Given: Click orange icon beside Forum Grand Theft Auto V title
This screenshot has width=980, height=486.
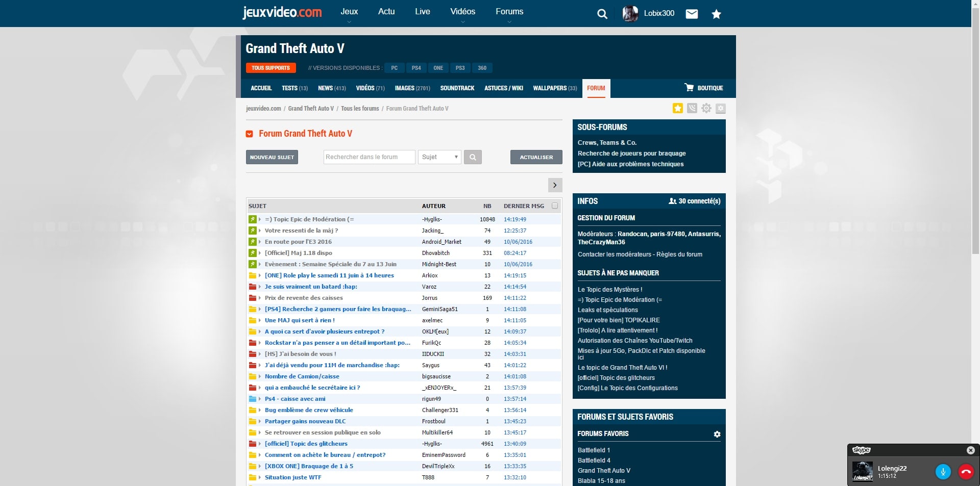Looking at the screenshot, I should 250,134.
